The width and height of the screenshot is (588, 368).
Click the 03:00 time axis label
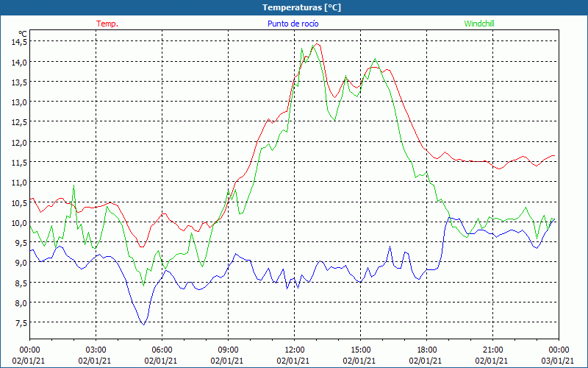[x=96, y=350]
